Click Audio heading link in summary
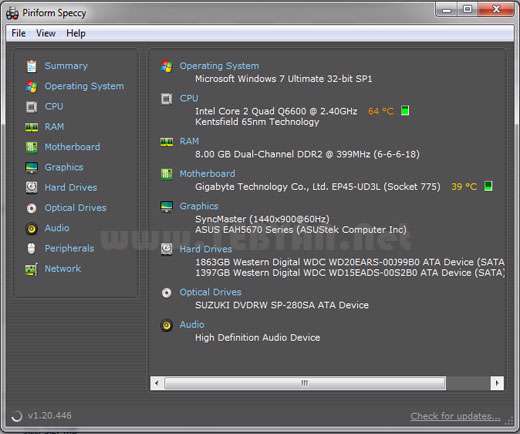520x434 pixels. tap(192, 325)
